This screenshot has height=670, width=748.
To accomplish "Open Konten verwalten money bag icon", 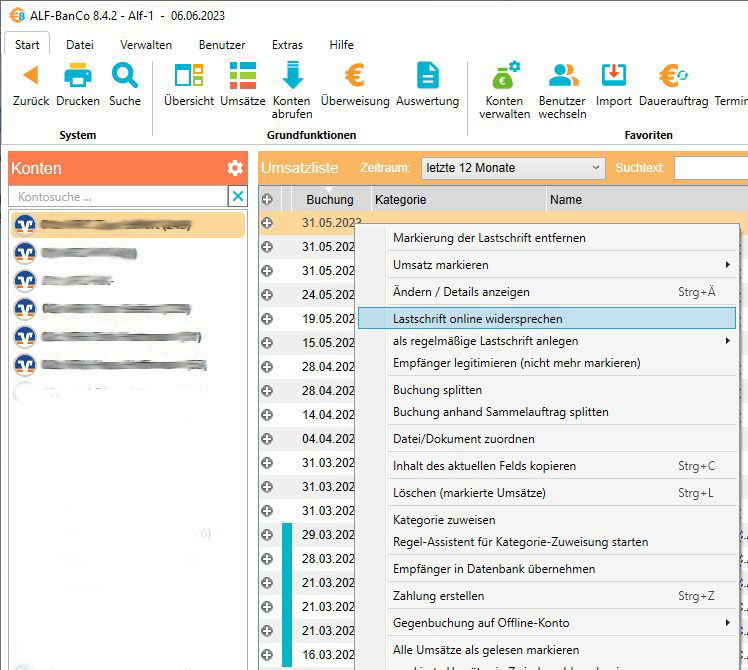I will 504,76.
